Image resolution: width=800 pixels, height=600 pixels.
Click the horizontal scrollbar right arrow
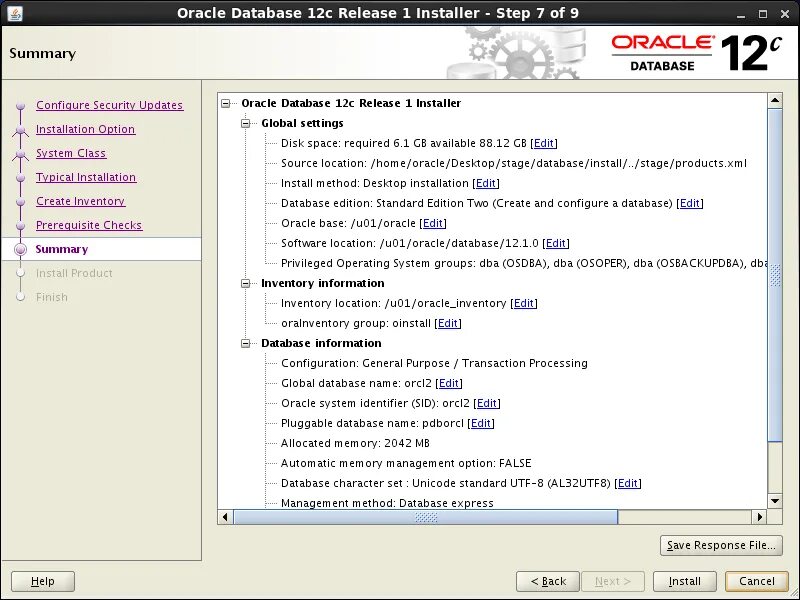(x=760, y=517)
